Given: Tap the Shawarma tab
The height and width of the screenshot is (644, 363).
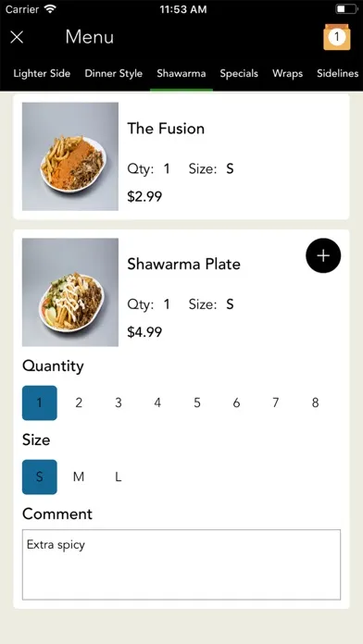Looking at the screenshot, I should 181,73.
